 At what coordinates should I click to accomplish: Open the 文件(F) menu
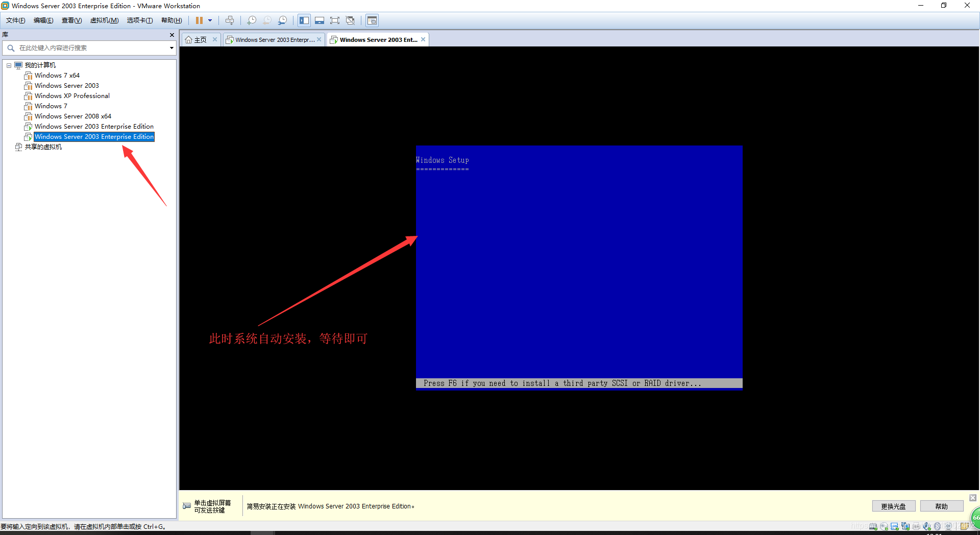pos(15,20)
